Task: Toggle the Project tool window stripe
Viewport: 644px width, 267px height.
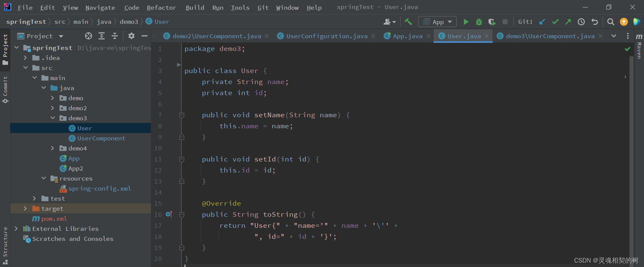Action: click(x=5, y=50)
